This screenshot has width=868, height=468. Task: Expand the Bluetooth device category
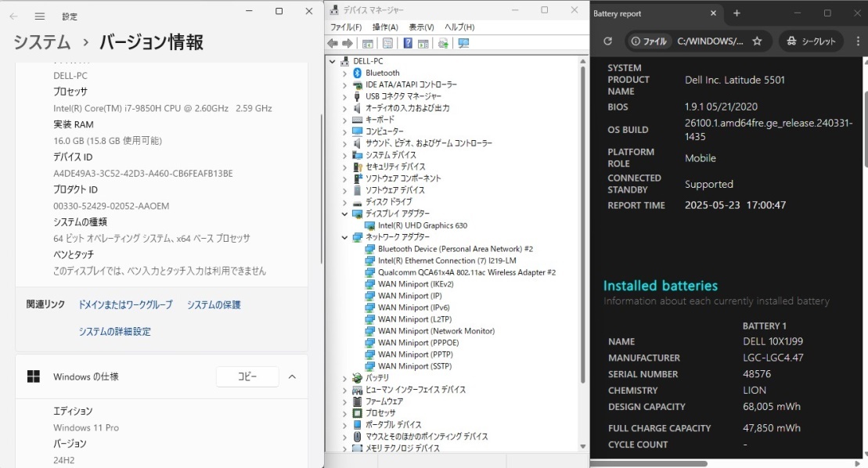coord(344,73)
